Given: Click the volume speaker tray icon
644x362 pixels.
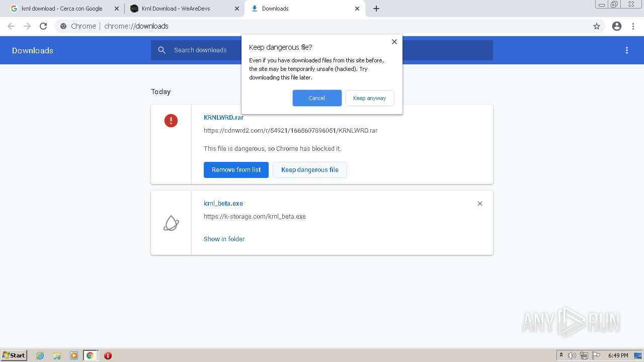Looking at the screenshot, I should [x=572, y=355].
